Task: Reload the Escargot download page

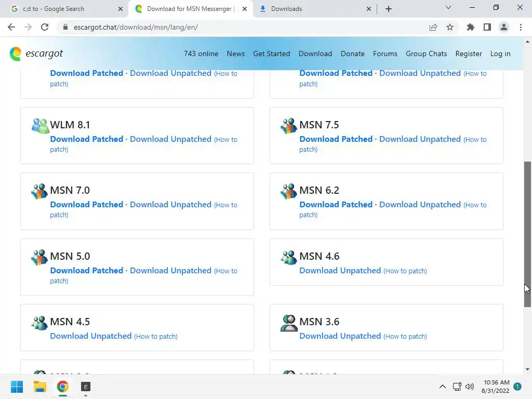Action: 45,27
